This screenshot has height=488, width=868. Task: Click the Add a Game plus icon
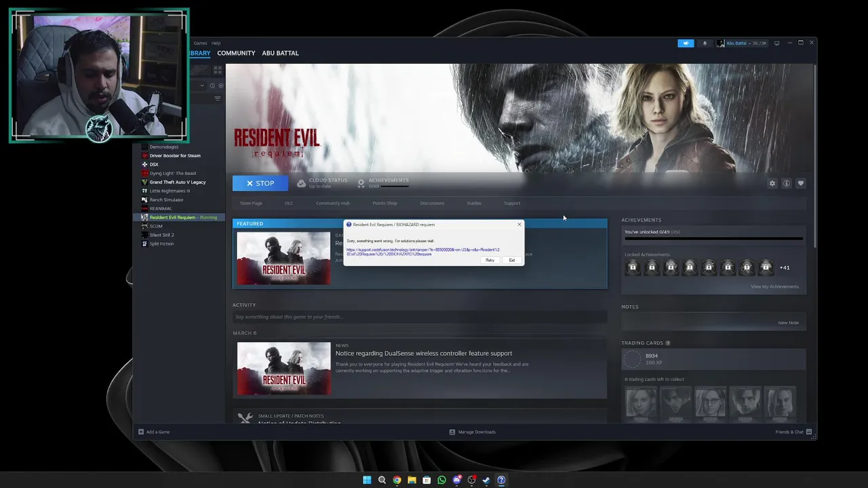pyautogui.click(x=141, y=432)
